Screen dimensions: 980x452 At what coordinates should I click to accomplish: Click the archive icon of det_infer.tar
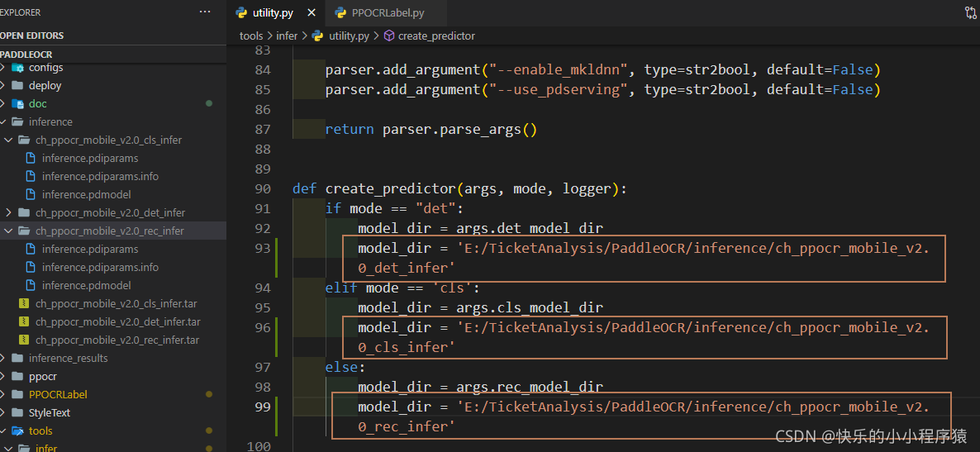coord(24,322)
